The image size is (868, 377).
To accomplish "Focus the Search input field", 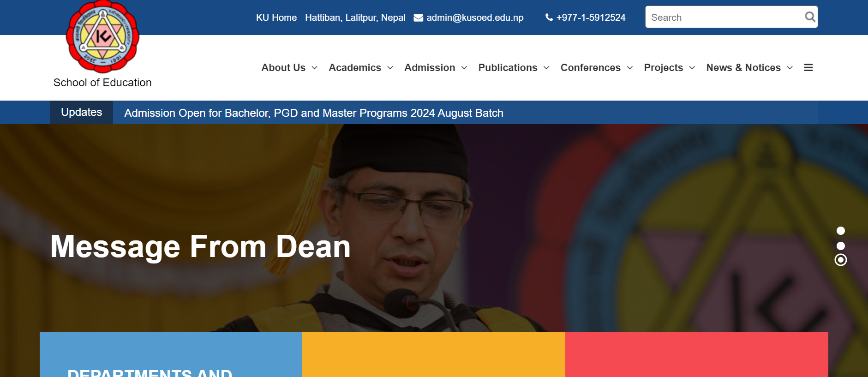I will (x=725, y=17).
